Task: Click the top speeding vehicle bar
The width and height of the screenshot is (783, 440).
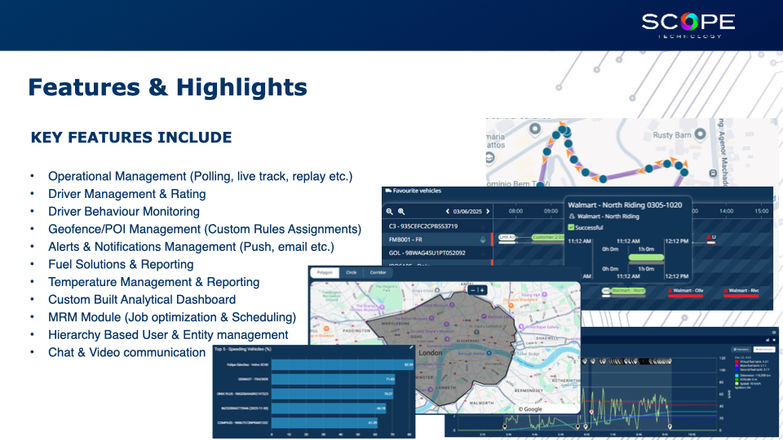Action: (343, 365)
